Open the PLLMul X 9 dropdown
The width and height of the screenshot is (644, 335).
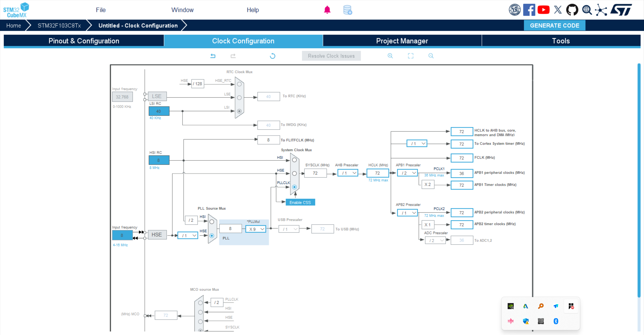(x=256, y=229)
